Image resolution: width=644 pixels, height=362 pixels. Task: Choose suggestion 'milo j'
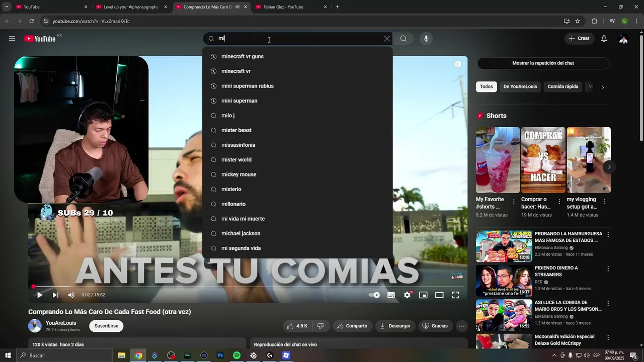[x=297, y=116]
